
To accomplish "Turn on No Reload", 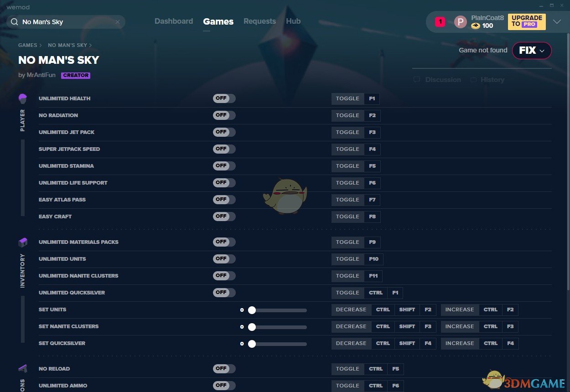I will click(224, 369).
